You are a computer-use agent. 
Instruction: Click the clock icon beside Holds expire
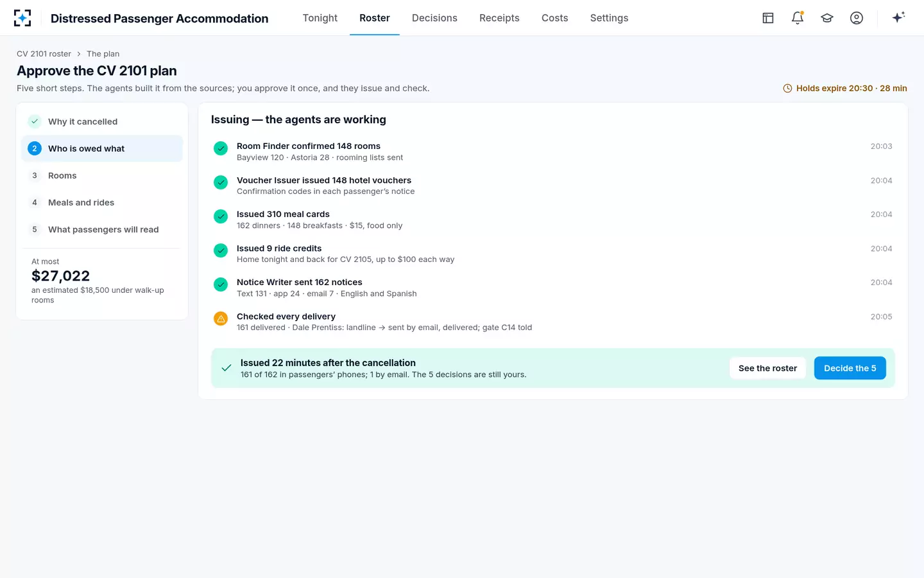pos(787,89)
